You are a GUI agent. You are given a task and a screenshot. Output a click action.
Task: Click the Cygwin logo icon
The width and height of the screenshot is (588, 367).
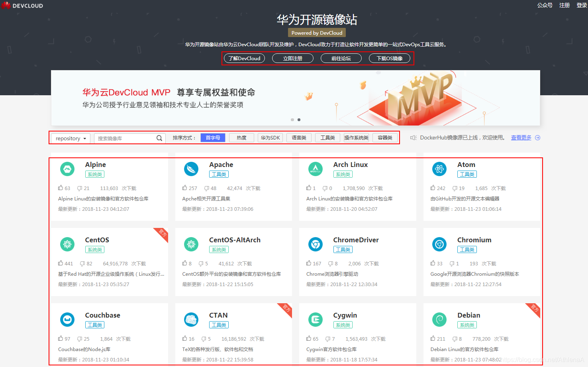coord(316,320)
